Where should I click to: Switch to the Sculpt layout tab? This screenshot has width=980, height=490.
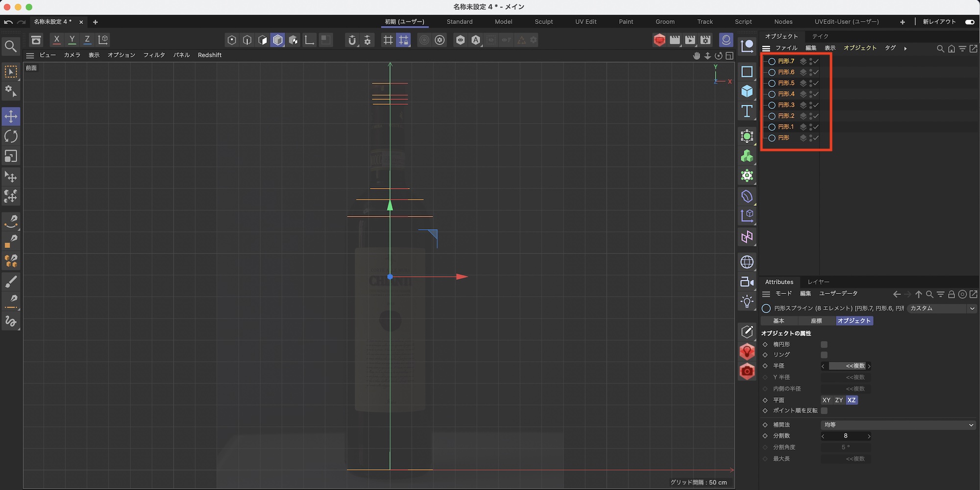point(543,22)
